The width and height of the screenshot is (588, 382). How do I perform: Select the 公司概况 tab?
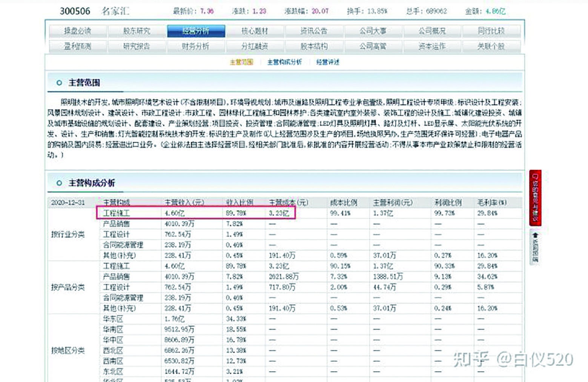433,31
